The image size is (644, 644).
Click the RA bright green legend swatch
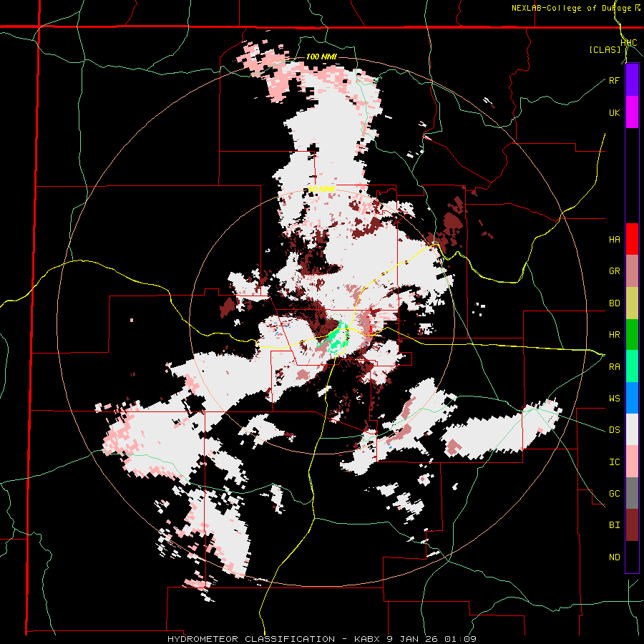pyautogui.click(x=632, y=366)
